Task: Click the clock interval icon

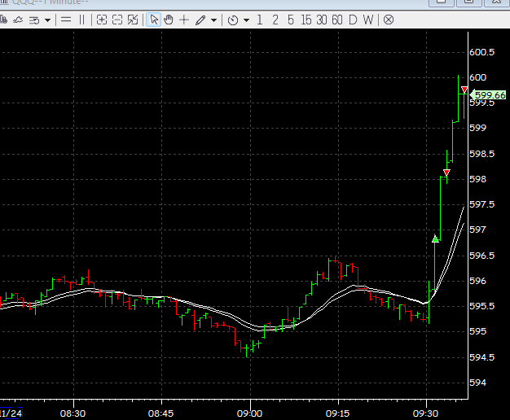Action: point(233,20)
